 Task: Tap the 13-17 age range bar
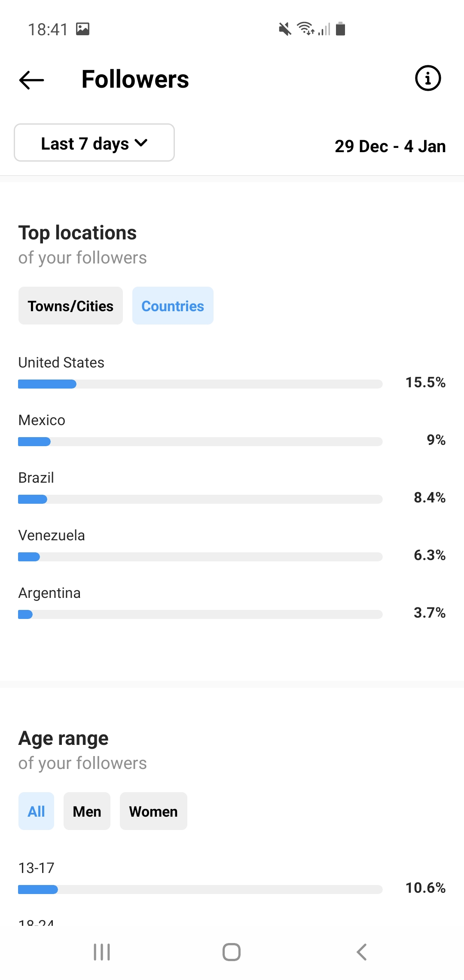(x=200, y=889)
